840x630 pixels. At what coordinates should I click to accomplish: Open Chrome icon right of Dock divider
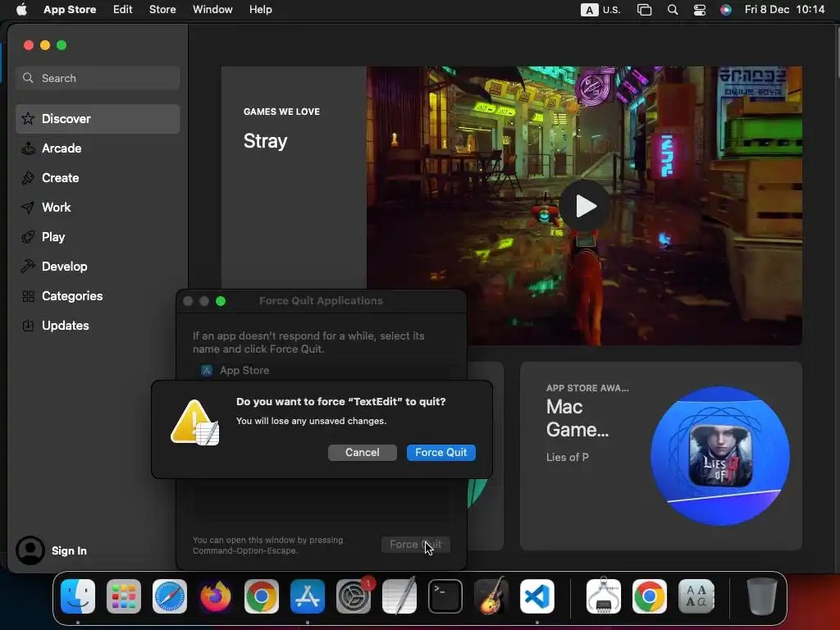pyautogui.click(x=650, y=596)
